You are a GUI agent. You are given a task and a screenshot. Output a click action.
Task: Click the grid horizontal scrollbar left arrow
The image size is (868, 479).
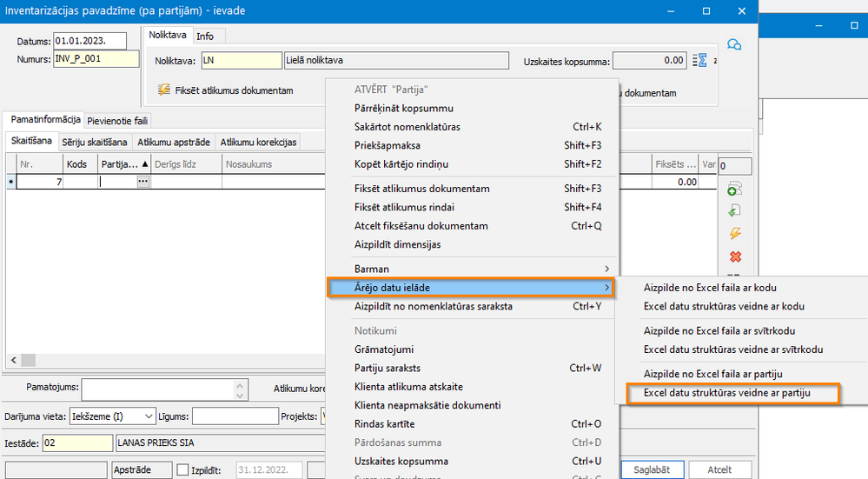(x=11, y=361)
